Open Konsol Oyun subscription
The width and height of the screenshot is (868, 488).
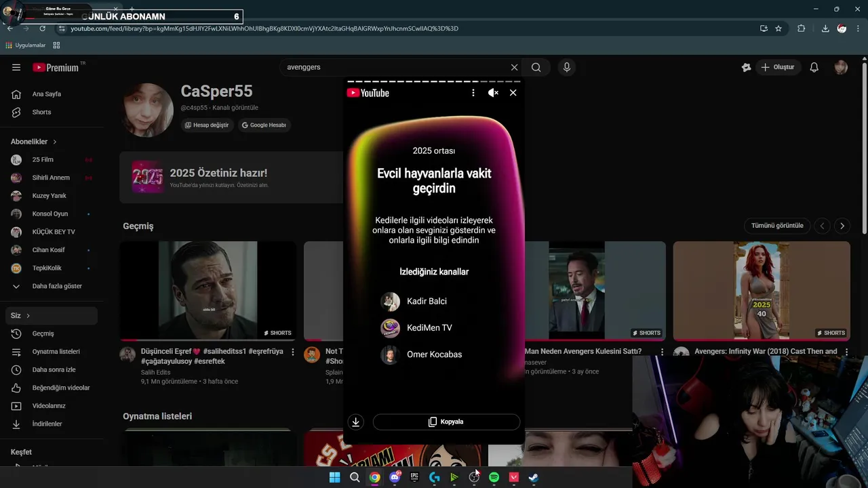coord(52,213)
